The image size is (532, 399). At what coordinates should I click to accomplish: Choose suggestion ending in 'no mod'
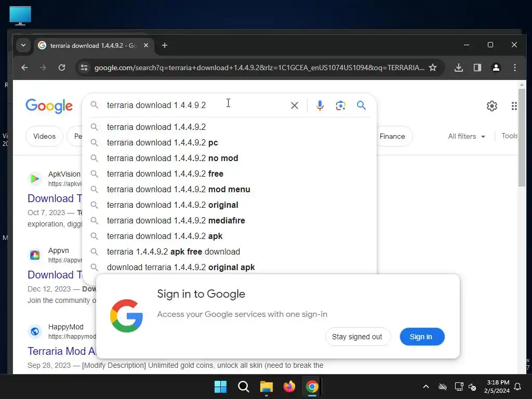click(x=229, y=158)
